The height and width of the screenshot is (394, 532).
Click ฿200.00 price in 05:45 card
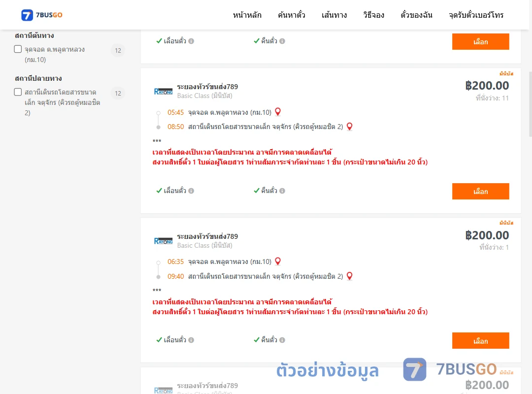coord(487,86)
